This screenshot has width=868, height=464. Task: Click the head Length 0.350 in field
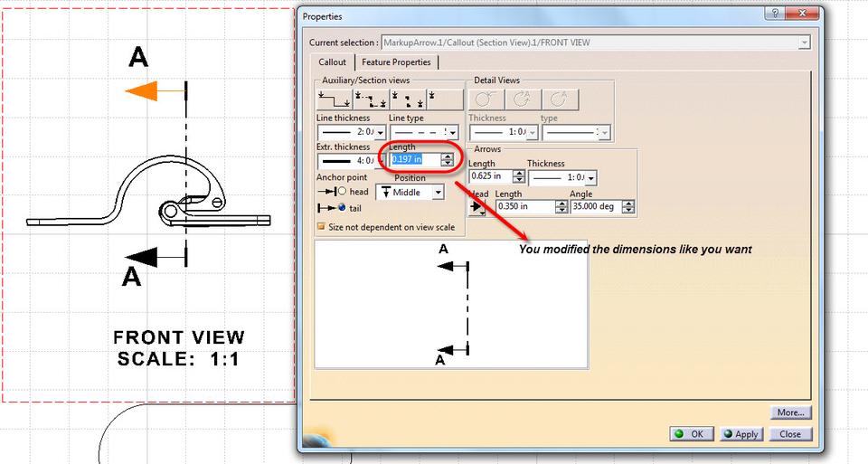click(x=525, y=206)
